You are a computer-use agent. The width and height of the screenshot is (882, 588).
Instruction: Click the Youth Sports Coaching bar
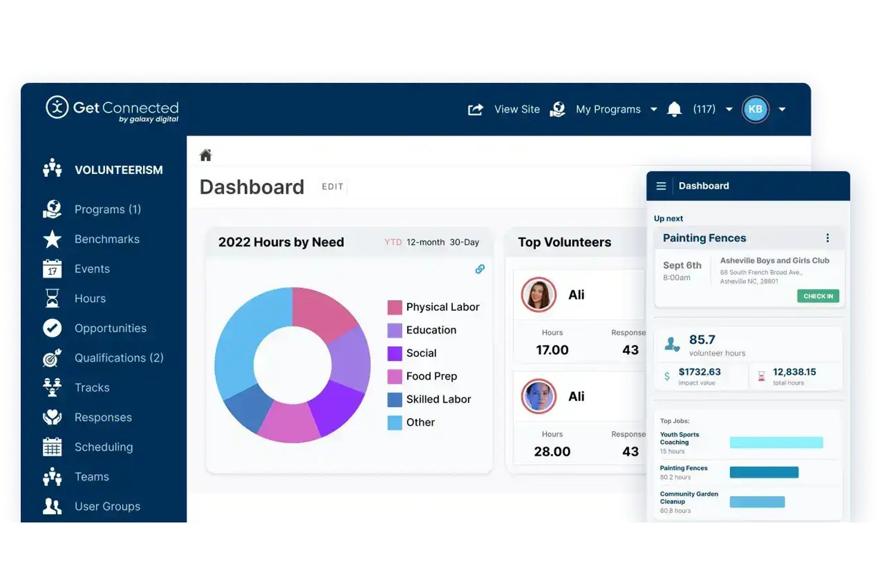(776, 443)
